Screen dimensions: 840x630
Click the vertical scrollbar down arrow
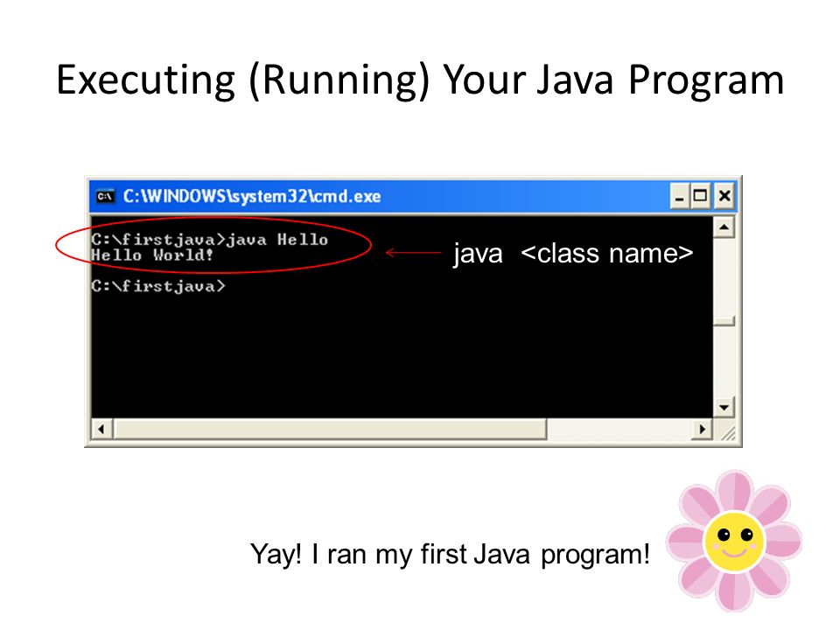click(x=724, y=408)
